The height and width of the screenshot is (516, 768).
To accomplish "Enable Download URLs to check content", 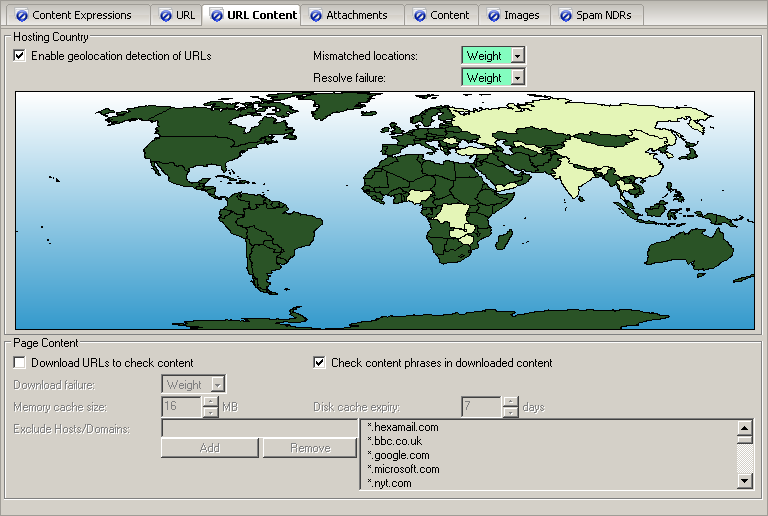I will pos(20,363).
